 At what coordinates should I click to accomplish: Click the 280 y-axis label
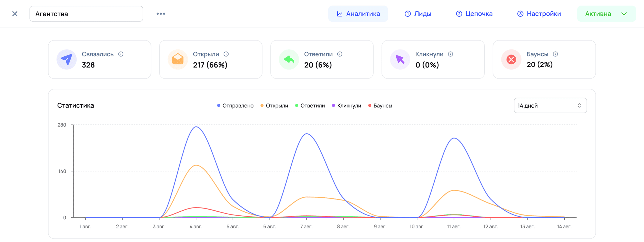coord(62,125)
